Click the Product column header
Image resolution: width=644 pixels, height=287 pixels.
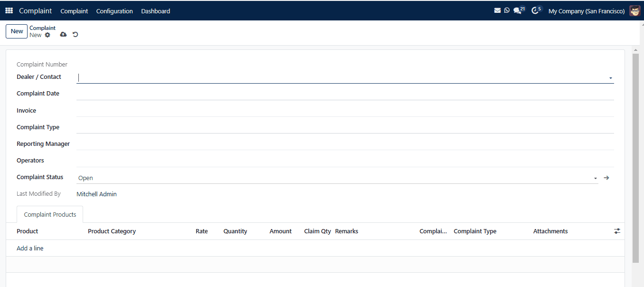click(x=28, y=231)
